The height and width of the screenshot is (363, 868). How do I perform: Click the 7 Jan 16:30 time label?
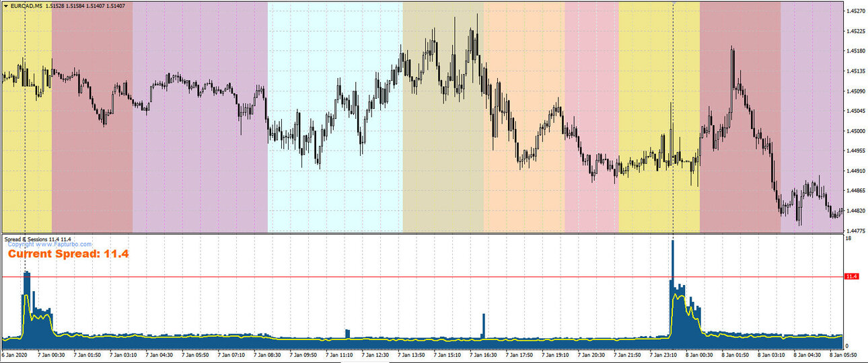[x=484, y=355]
